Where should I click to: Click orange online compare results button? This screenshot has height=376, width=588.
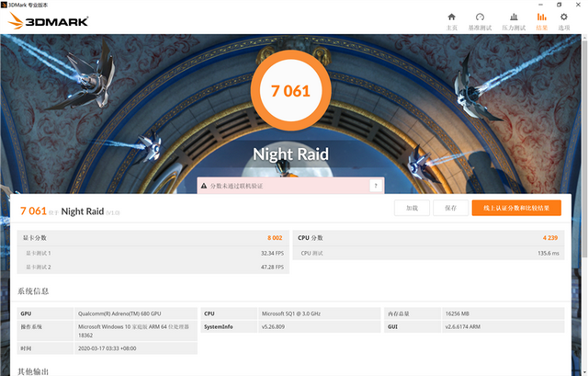[515, 209]
